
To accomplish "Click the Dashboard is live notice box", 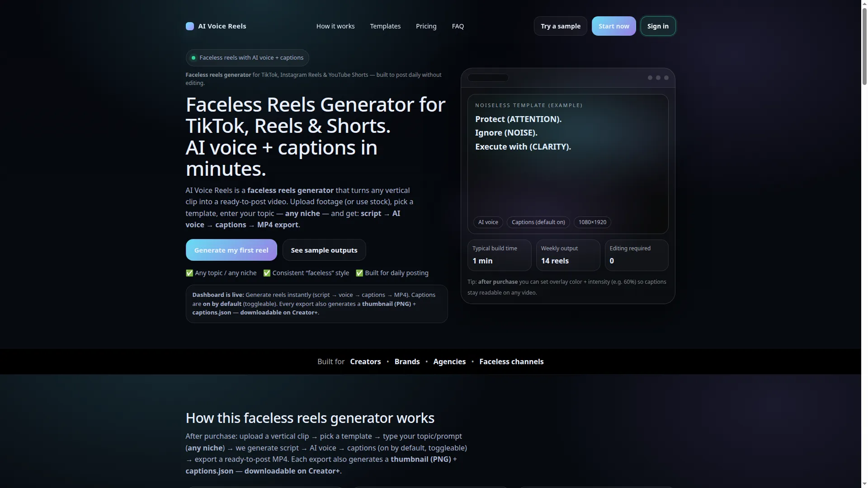I will (x=316, y=304).
